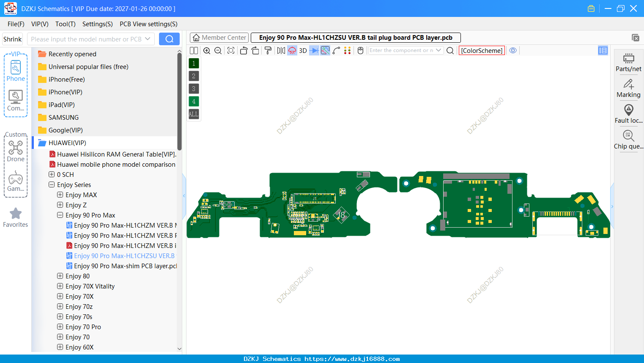Mirror flip the PCB board

click(x=281, y=50)
